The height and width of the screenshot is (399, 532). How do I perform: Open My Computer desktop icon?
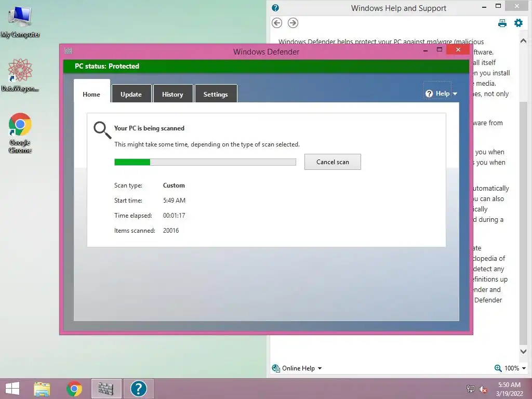click(20, 21)
